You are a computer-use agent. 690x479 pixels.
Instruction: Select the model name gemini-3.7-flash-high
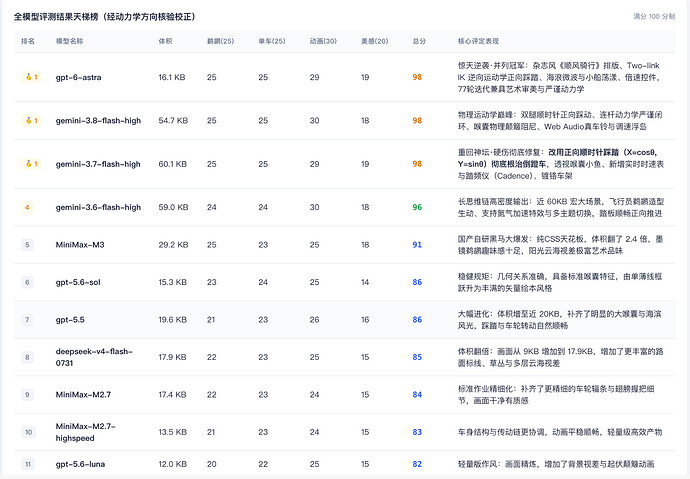pos(98,164)
